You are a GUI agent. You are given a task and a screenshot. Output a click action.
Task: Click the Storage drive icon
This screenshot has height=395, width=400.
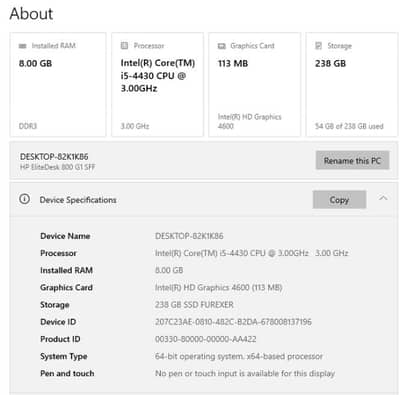[x=319, y=46]
